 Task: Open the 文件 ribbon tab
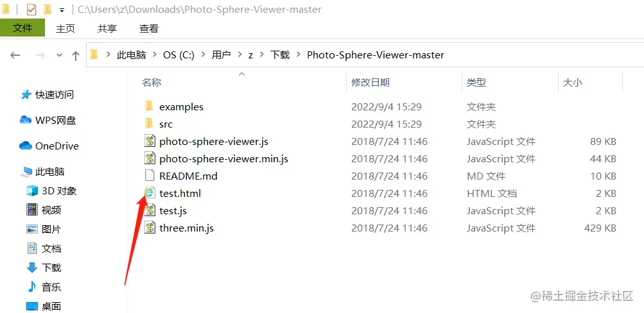(22, 28)
